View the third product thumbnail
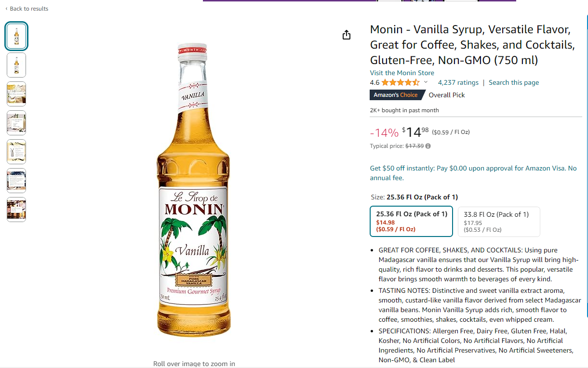 tap(16, 94)
